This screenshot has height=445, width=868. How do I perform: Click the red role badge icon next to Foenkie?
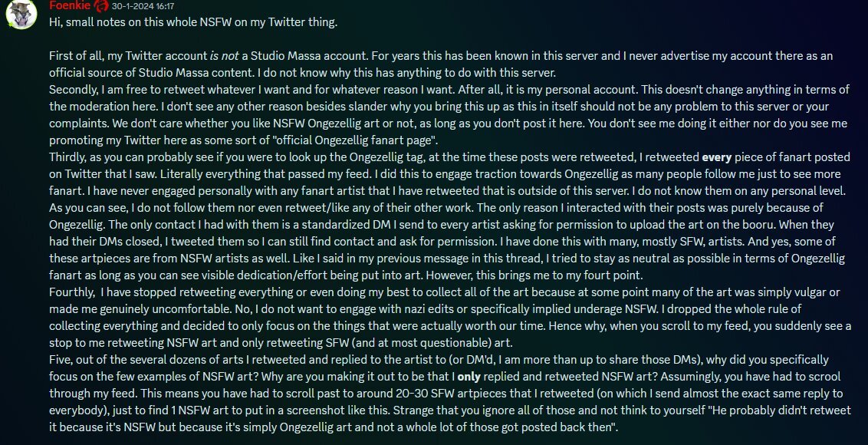pyautogui.click(x=102, y=6)
